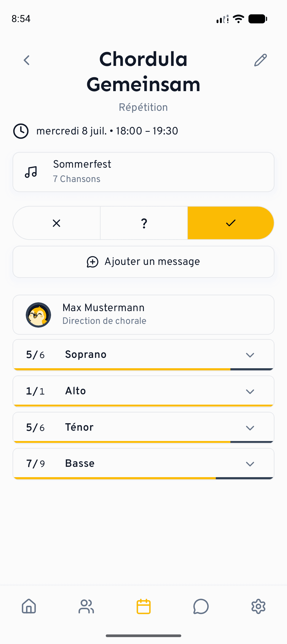Tap the back arrow icon
Image resolution: width=287 pixels, height=644 pixels.
click(27, 60)
